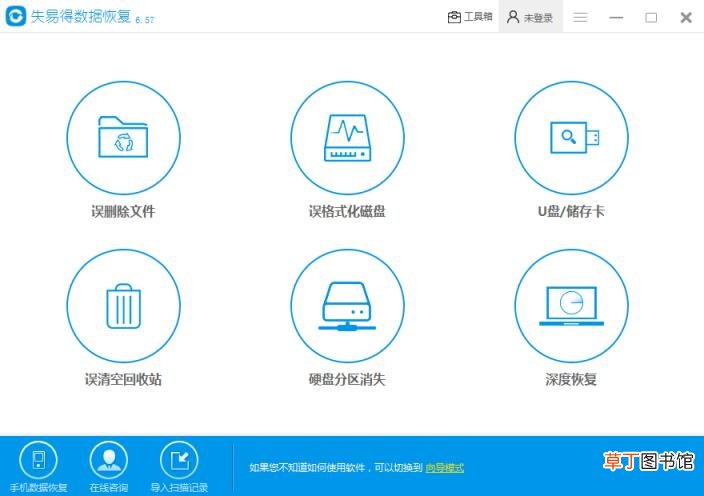Open the 工具箱 toolbox

click(470, 17)
